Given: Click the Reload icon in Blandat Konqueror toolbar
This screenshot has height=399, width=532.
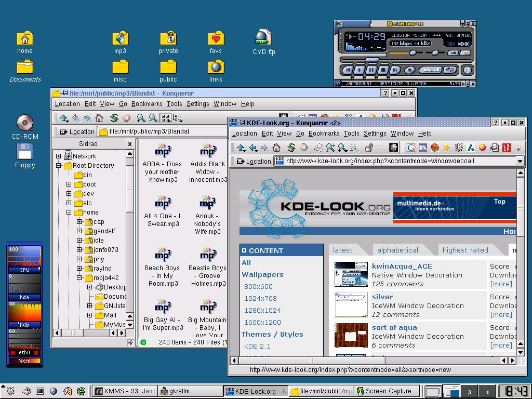Looking at the screenshot, I should click(x=114, y=118).
